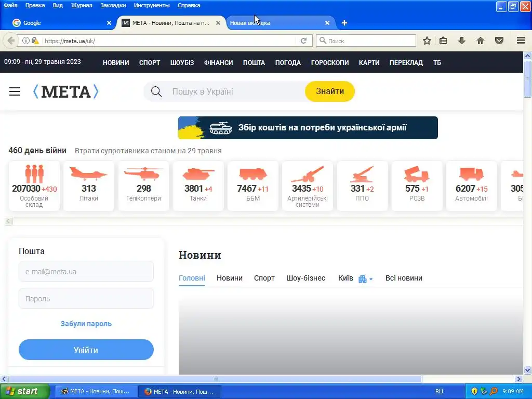Select the Автомобілі losses card
The height and width of the screenshot is (399, 532).
(x=472, y=186)
